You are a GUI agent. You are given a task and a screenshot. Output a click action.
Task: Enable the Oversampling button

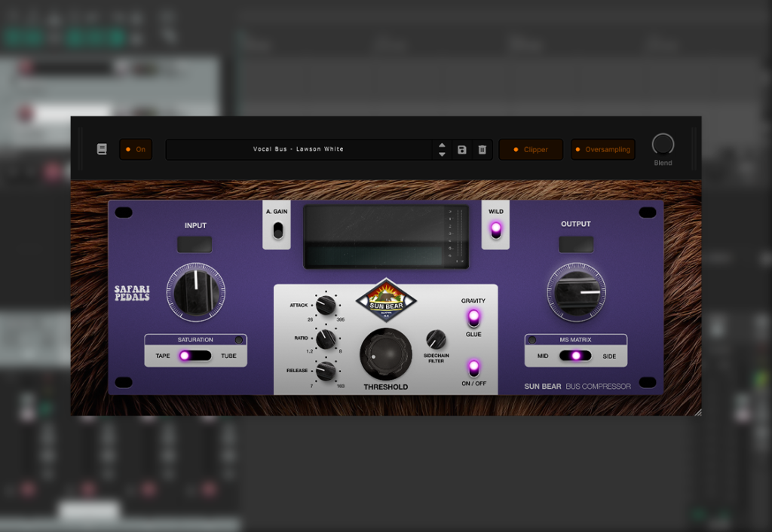[x=603, y=149]
